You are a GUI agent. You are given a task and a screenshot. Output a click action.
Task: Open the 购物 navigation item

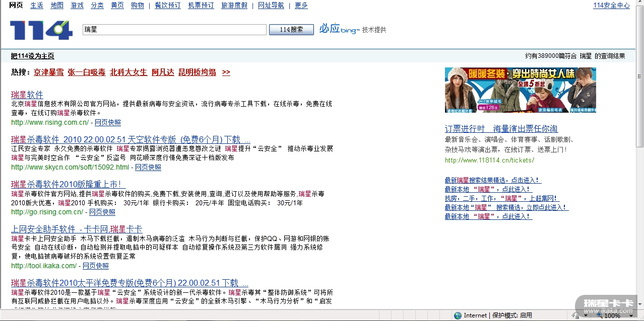[x=138, y=5]
